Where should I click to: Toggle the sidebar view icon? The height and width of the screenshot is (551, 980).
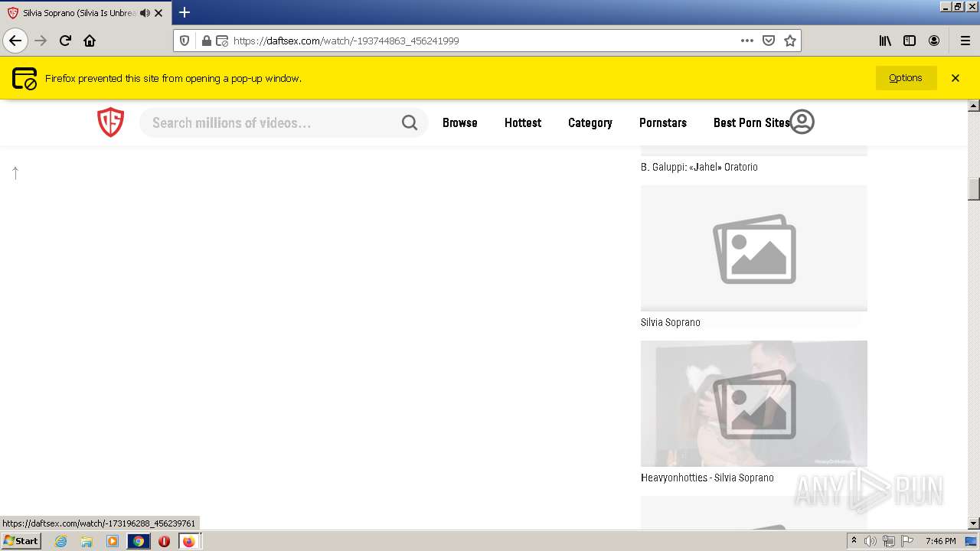click(x=910, y=41)
